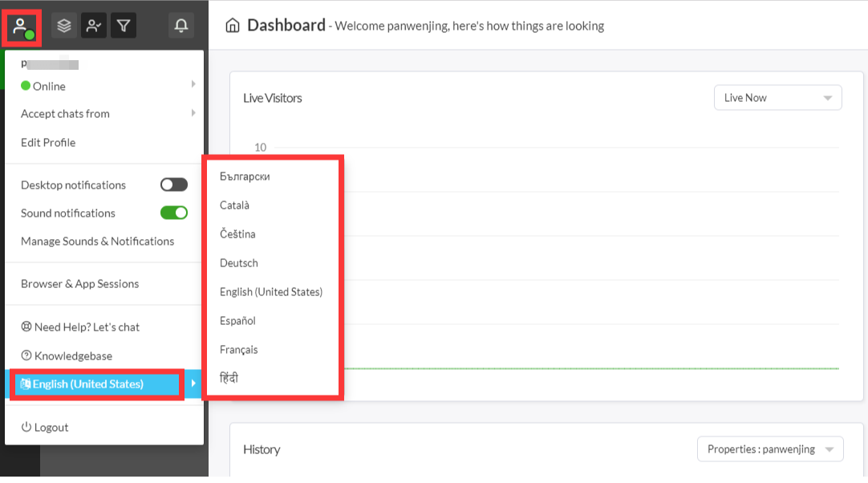868x483 pixels.
Task: Disable the Sound notifications toggle
Action: click(173, 213)
